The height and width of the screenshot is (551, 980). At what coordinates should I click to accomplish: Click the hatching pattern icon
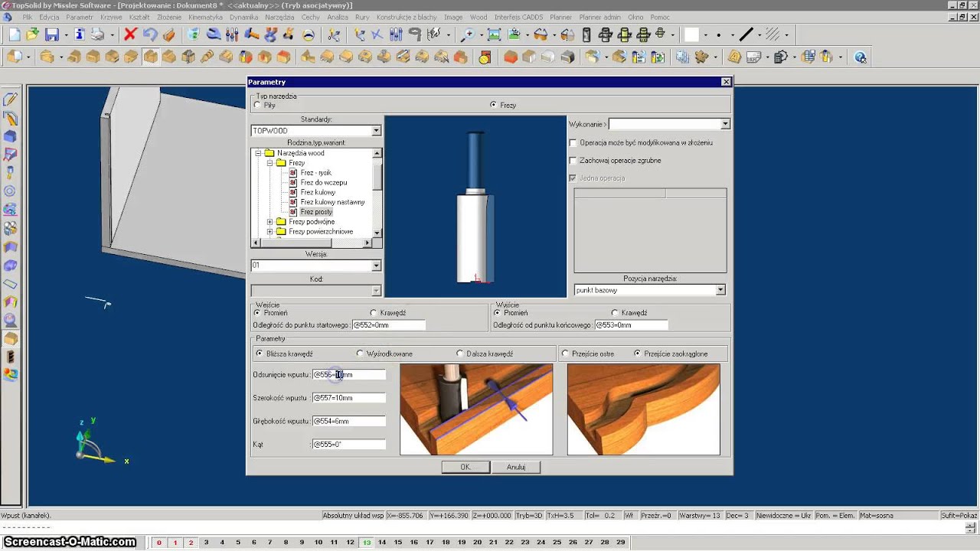[x=773, y=34]
